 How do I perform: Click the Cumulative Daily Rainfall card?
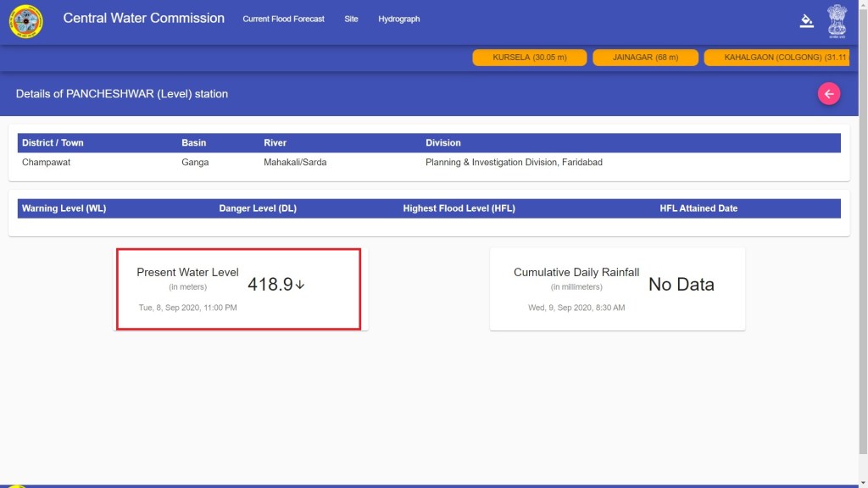(x=617, y=289)
